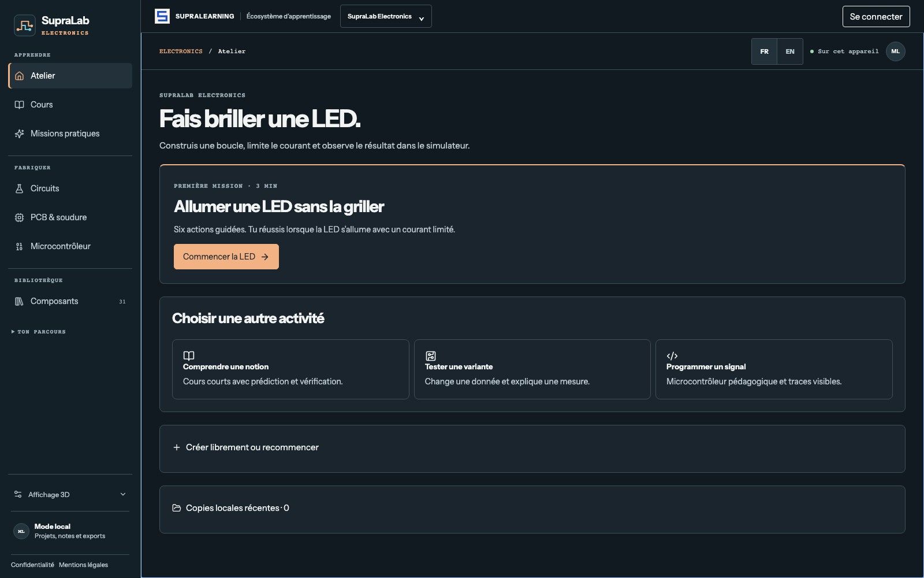Click the Composants count badge 31
This screenshot has width=924, height=578.
122,301
